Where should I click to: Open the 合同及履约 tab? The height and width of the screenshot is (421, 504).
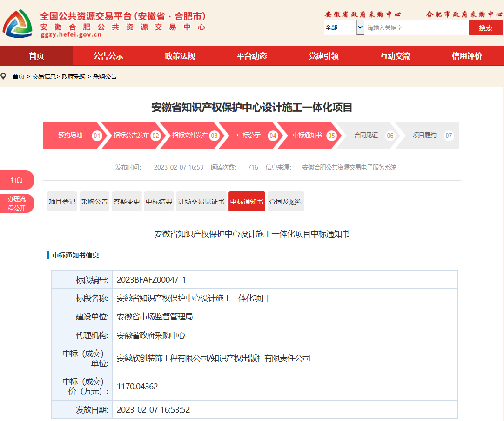286,202
